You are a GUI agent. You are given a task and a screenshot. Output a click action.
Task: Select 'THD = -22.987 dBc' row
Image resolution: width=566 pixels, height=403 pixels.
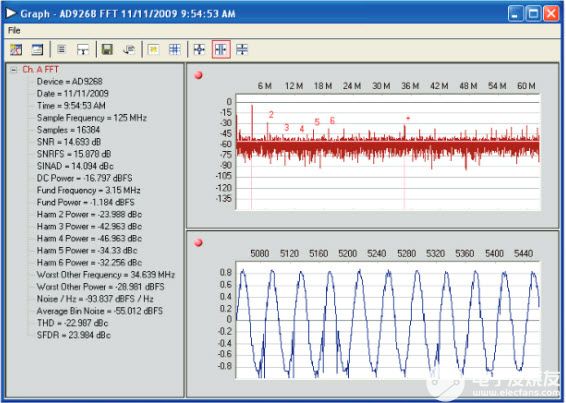[73, 323]
